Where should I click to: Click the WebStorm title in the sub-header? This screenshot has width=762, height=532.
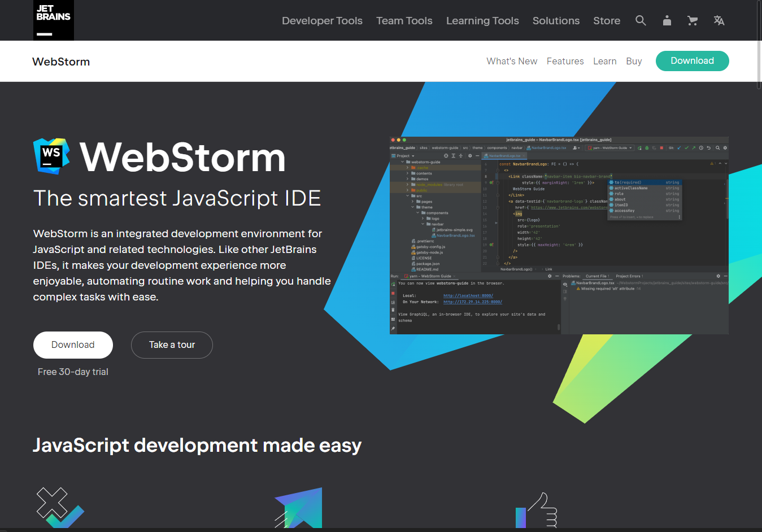point(61,62)
